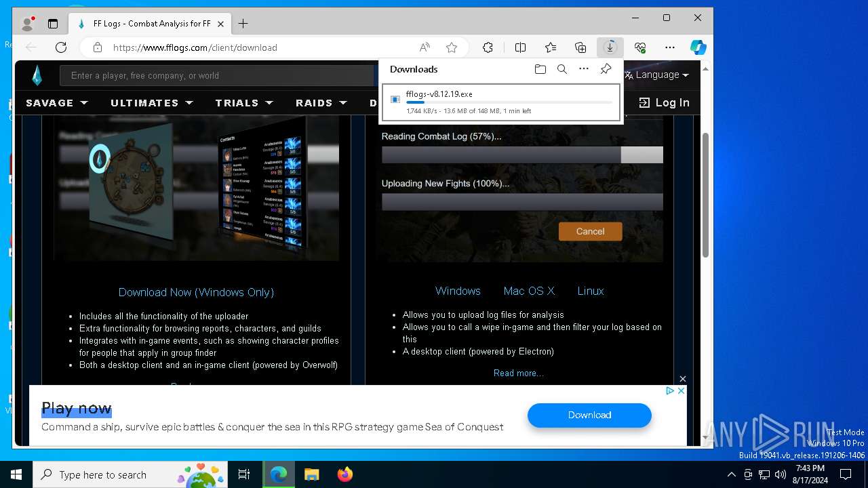868x488 pixels.
Task: Open Edge profile icon
Action: [27, 24]
